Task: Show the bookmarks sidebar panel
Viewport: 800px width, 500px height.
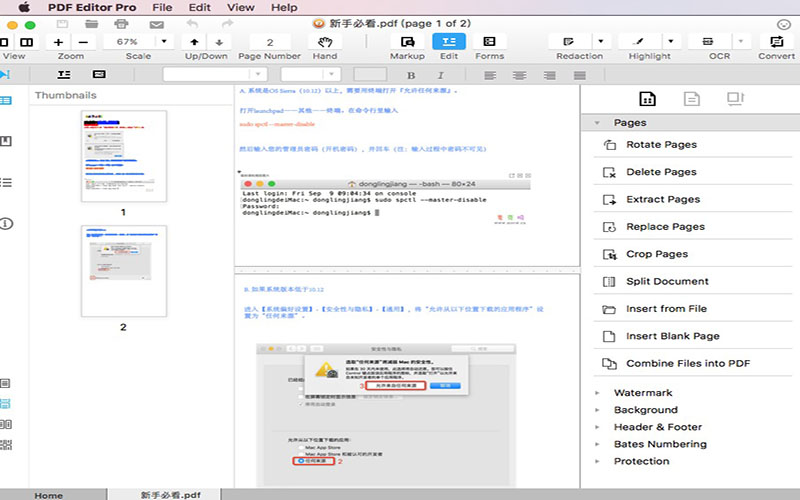Action: (6, 141)
